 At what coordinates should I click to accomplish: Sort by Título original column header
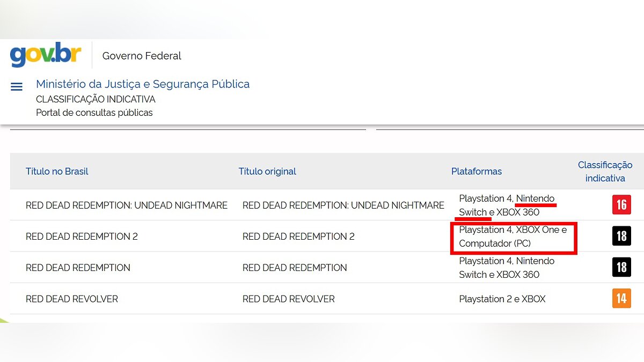point(267,172)
